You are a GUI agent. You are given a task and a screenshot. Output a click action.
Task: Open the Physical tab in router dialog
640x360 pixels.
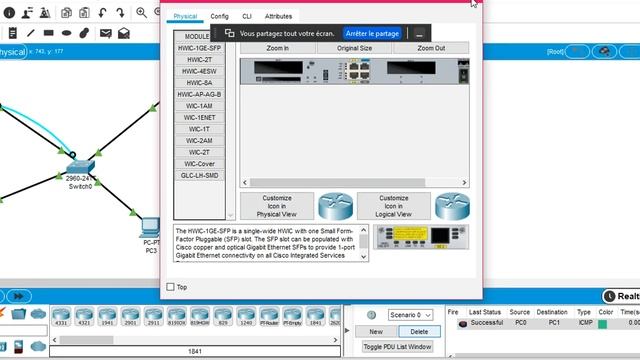pyautogui.click(x=185, y=16)
